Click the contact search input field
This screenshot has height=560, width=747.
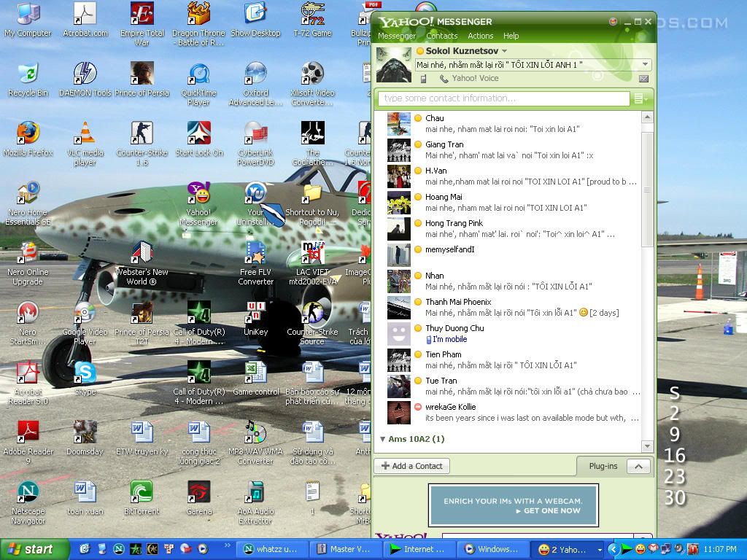point(503,98)
